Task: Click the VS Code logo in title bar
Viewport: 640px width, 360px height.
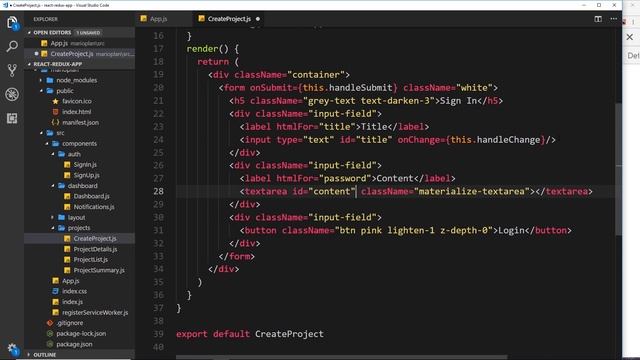Action: click(x=5, y=5)
